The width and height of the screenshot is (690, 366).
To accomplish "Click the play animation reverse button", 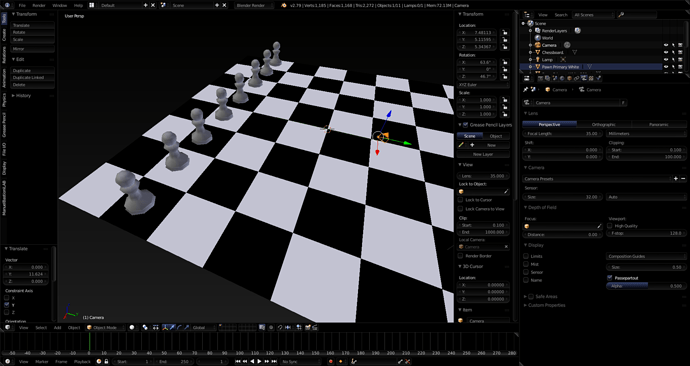I will pos(252,362).
